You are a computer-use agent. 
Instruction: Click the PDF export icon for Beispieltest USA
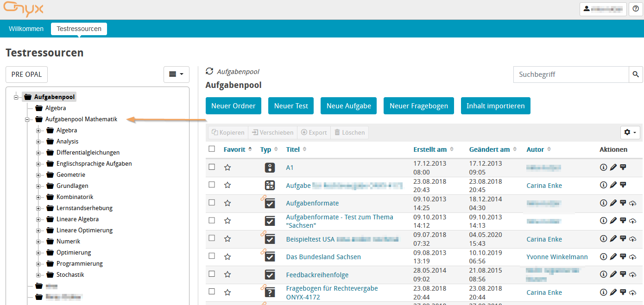click(x=623, y=239)
